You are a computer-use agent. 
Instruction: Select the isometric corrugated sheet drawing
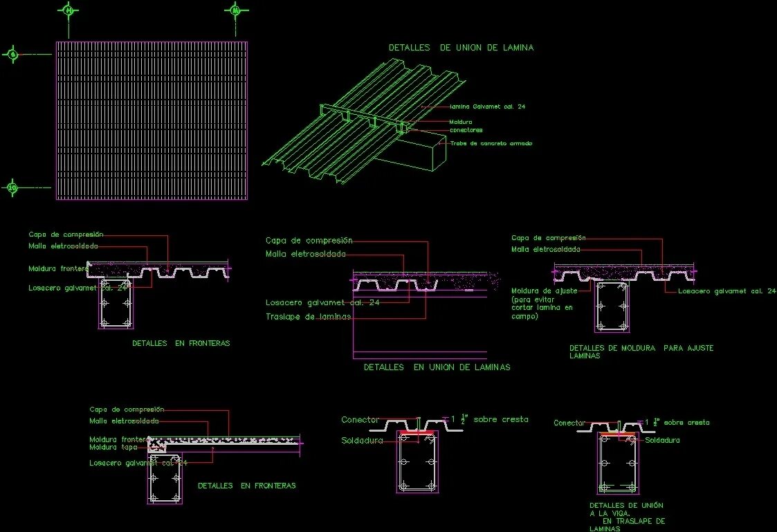364,121
